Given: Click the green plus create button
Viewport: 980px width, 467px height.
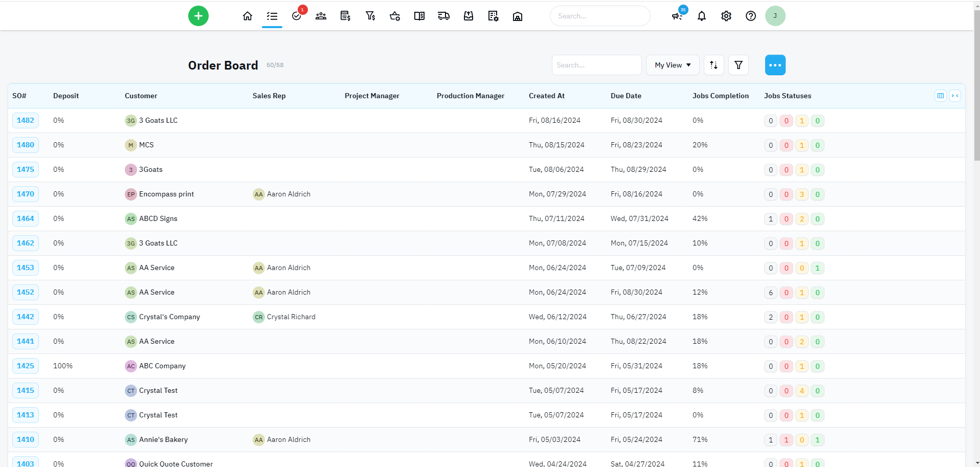Looking at the screenshot, I should (198, 16).
